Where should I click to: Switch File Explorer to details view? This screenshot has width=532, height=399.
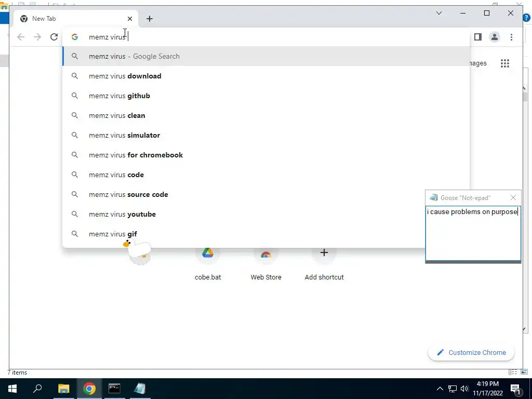pos(513,372)
